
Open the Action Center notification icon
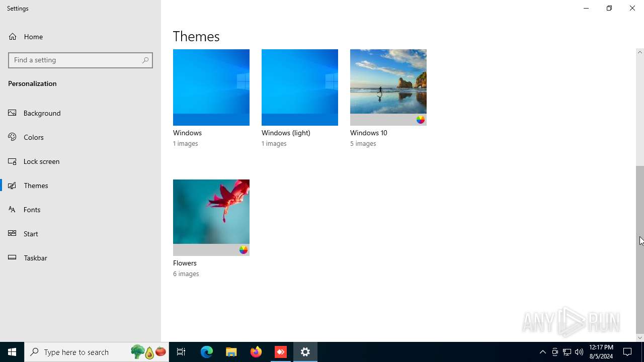tap(628, 352)
